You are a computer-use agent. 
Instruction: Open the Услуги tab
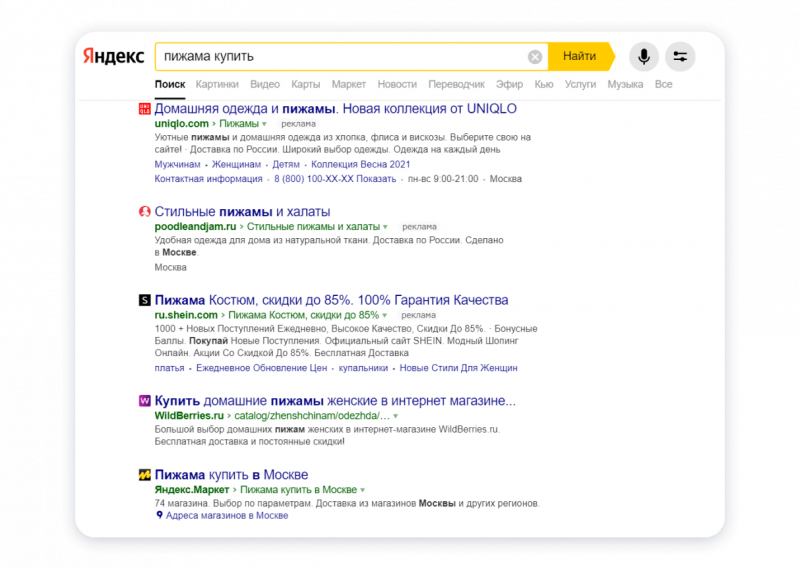580,84
